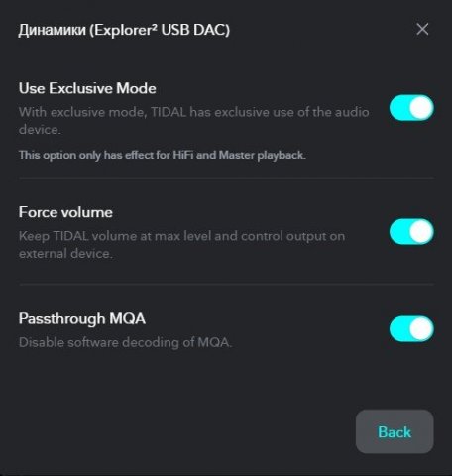Image resolution: width=452 pixels, height=476 pixels.
Task: Turn off the Force volume toggle
Action: coord(411,231)
